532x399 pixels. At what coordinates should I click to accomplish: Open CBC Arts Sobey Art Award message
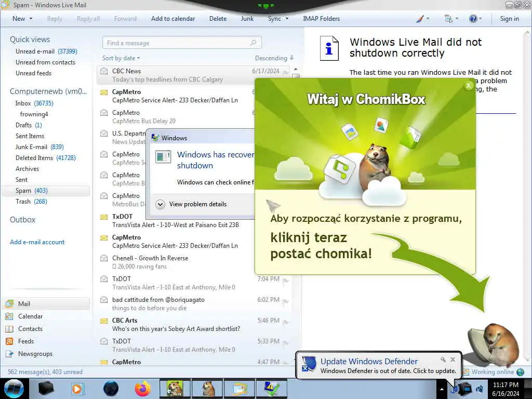point(193,324)
